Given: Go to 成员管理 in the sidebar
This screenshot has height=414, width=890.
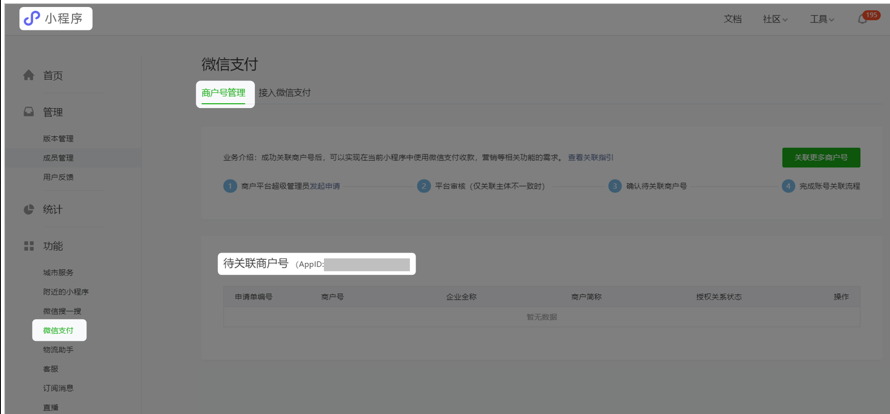Looking at the screenshot, I should tap(58, 158).
